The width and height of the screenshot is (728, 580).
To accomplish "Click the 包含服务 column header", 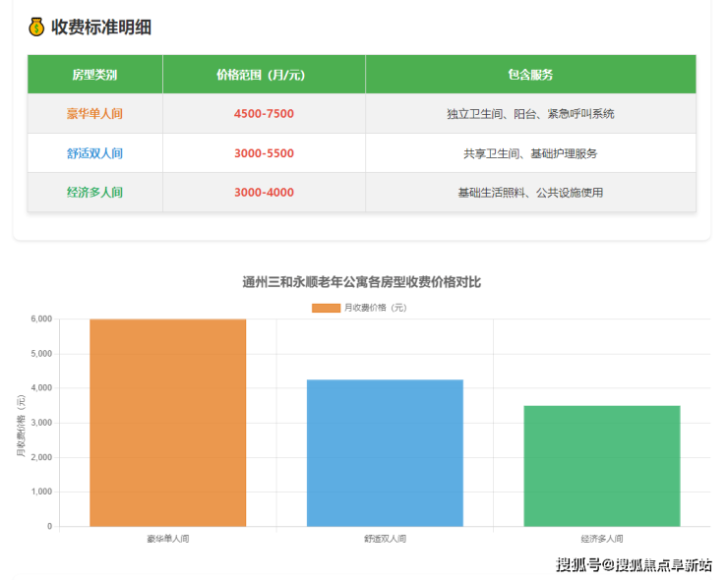I will click(530, 75).
